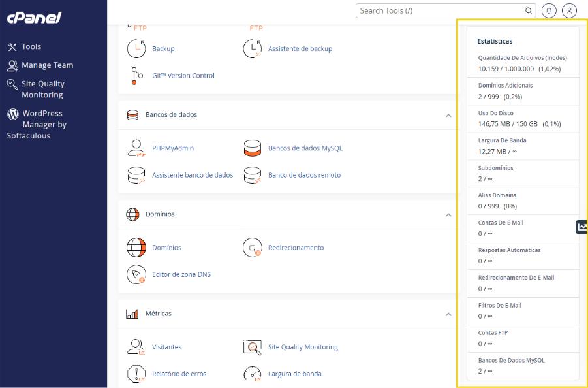Click the Backup clock icon
The height and width of the screenshot is (388, 588).
click(136, 48)
